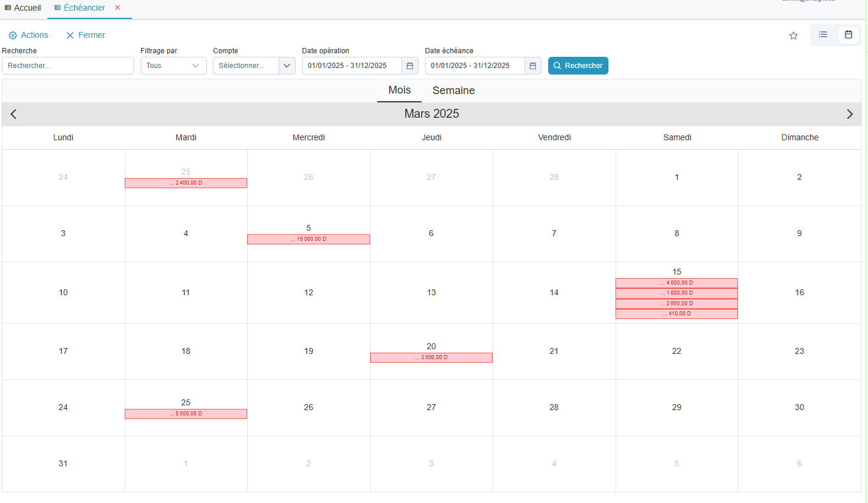The image size is (868, 503).
Task: Go to next month arrow
Action: click(x=850, y=114)
